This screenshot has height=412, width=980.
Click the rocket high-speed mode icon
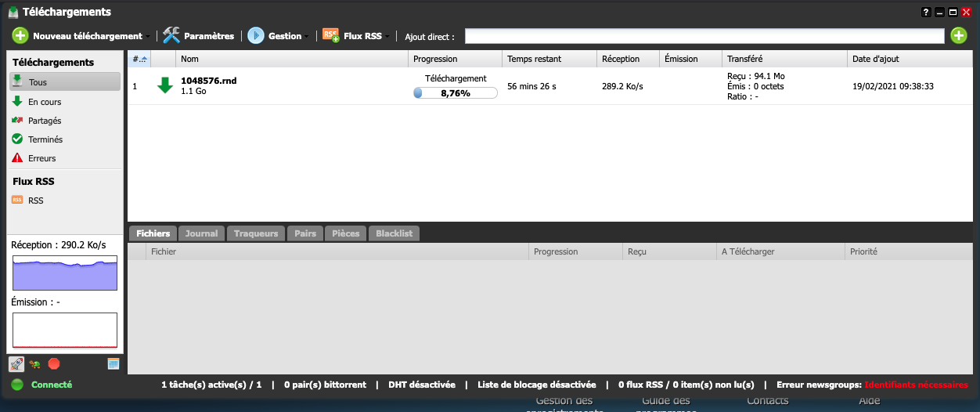coord(16,363)
